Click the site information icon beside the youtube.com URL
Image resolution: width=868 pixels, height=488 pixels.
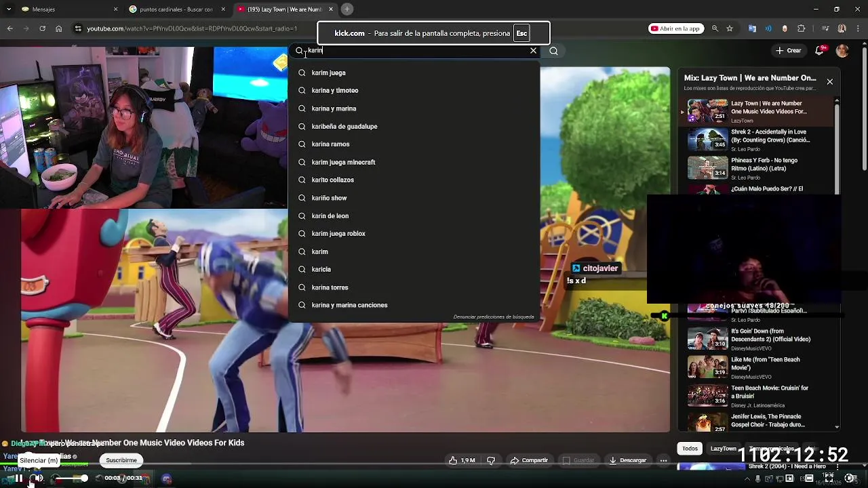pyautogui.click(x=78, y=28)
